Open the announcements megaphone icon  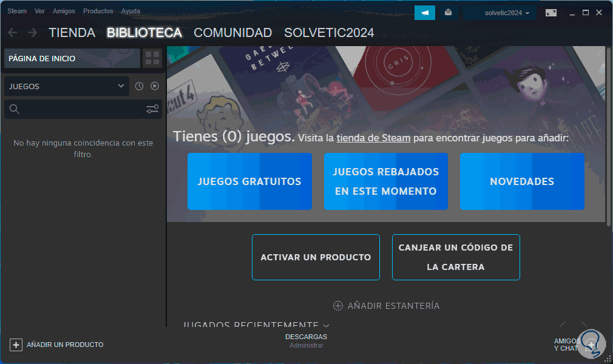(425, 13)
